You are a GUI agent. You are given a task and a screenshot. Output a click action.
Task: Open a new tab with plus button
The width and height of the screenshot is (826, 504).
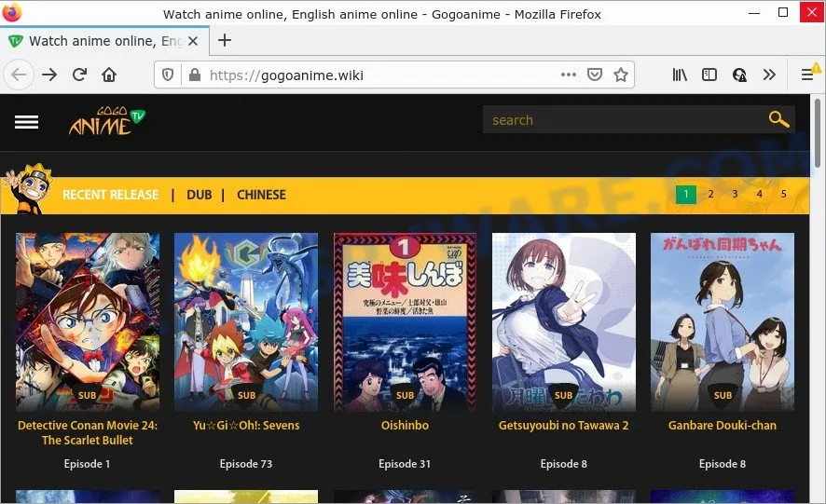(x=225, y=40)
